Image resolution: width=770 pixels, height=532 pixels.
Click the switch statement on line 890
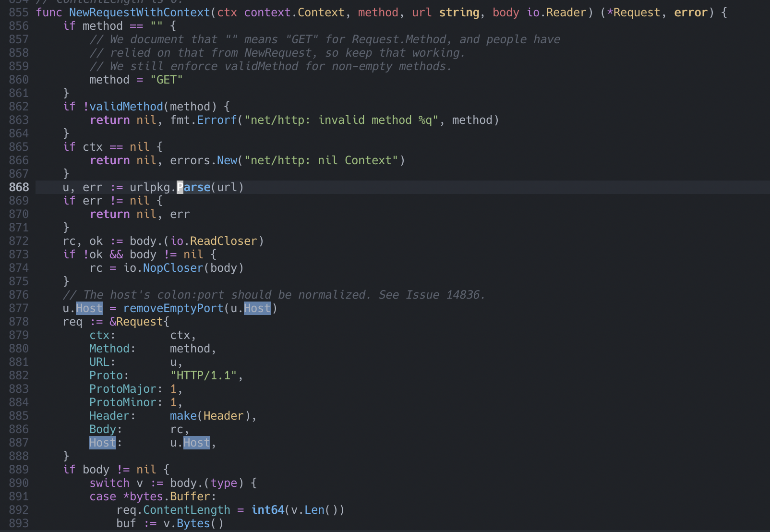tap(109, 483)
